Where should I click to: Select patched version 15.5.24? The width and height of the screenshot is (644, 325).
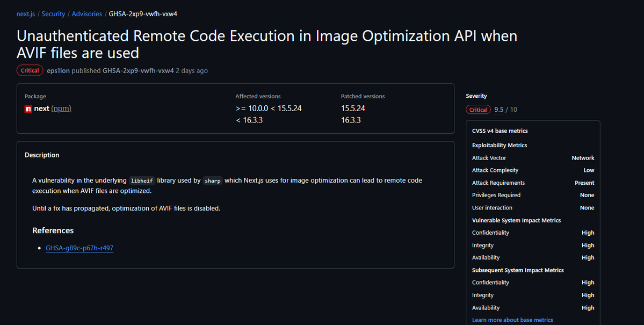[x=353, y=109]
